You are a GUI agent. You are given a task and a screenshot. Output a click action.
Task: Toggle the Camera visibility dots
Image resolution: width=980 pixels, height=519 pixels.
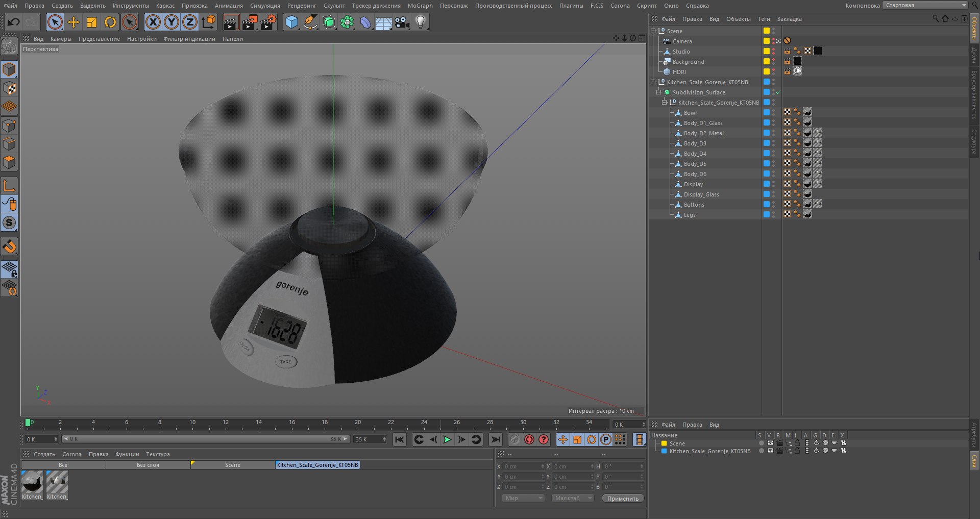773,41
